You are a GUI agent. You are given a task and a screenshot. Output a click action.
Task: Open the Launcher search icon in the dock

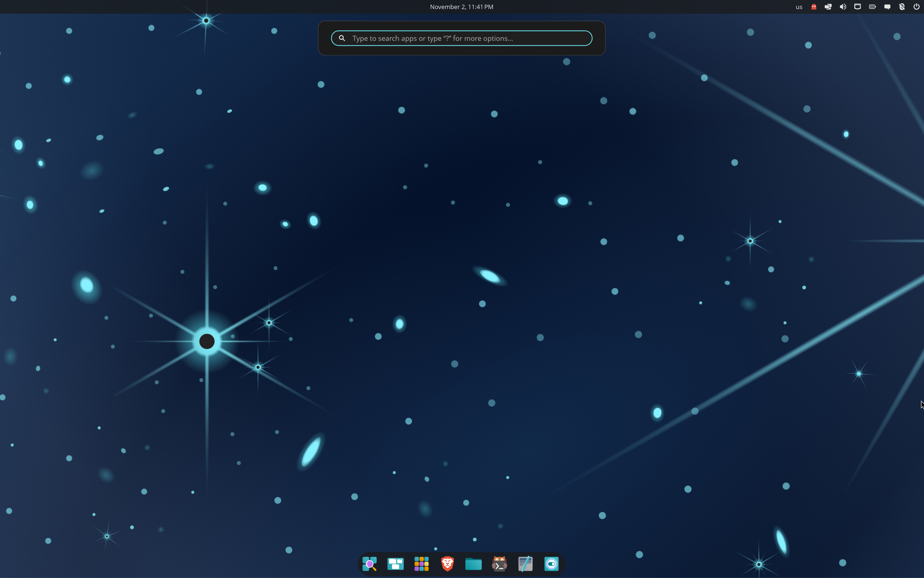pos(370,564)
